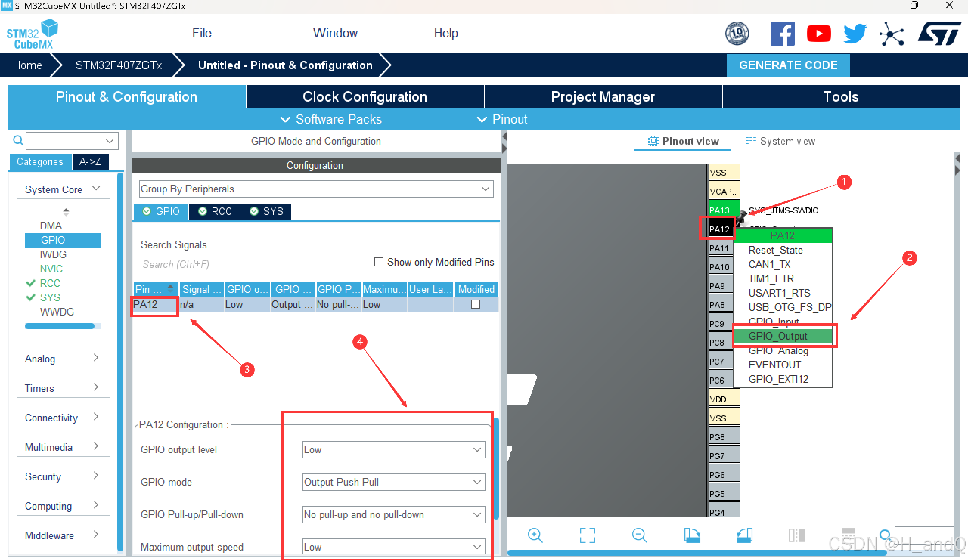Open the GPIO Pull-up/Pull-down dropdown

click(x=393, y=514)
